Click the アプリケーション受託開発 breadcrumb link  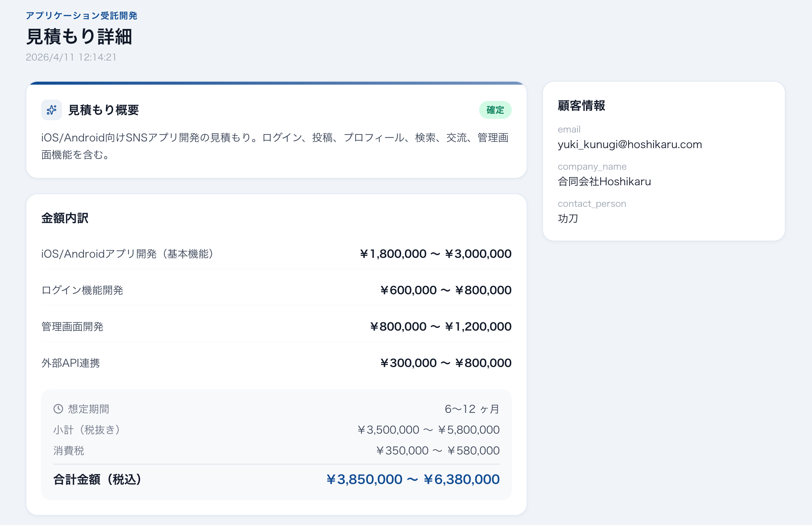point(82,16)
